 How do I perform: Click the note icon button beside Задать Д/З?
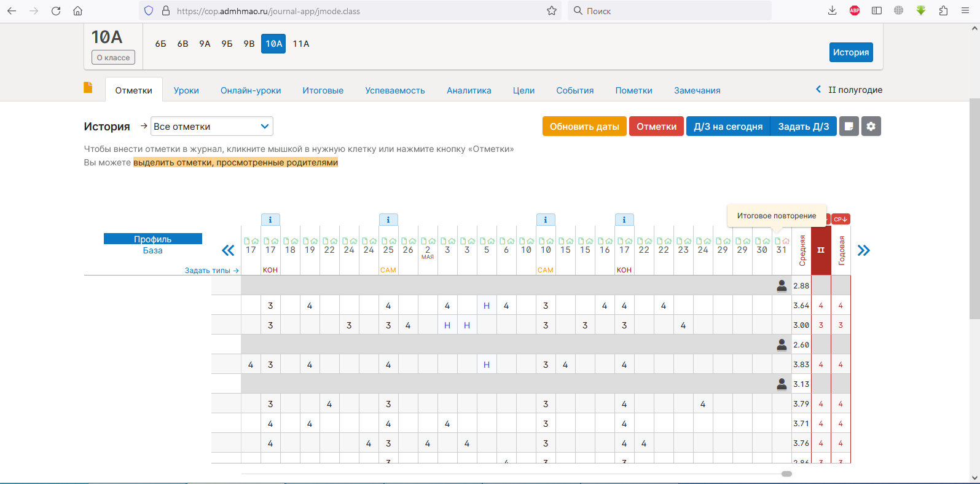click(x=849, y=126)
